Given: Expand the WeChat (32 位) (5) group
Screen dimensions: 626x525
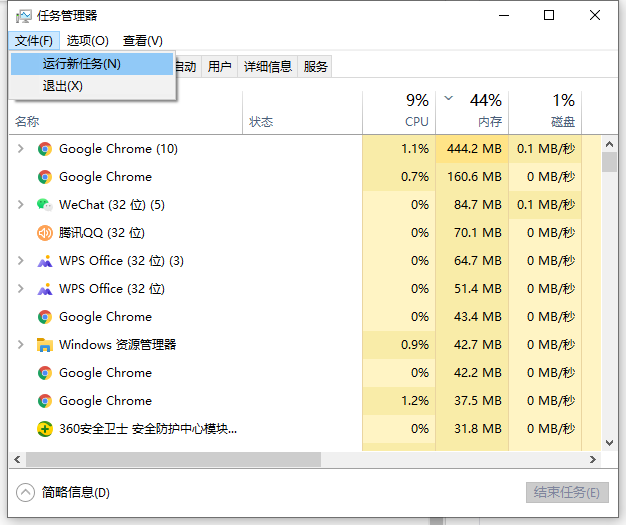Looking at the screenshot, I should point(21,205).
